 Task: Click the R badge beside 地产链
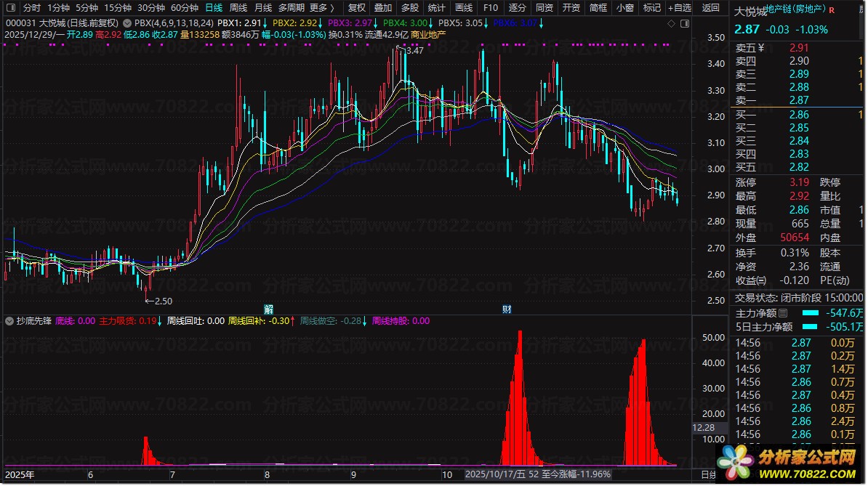(x=832, y=10)
